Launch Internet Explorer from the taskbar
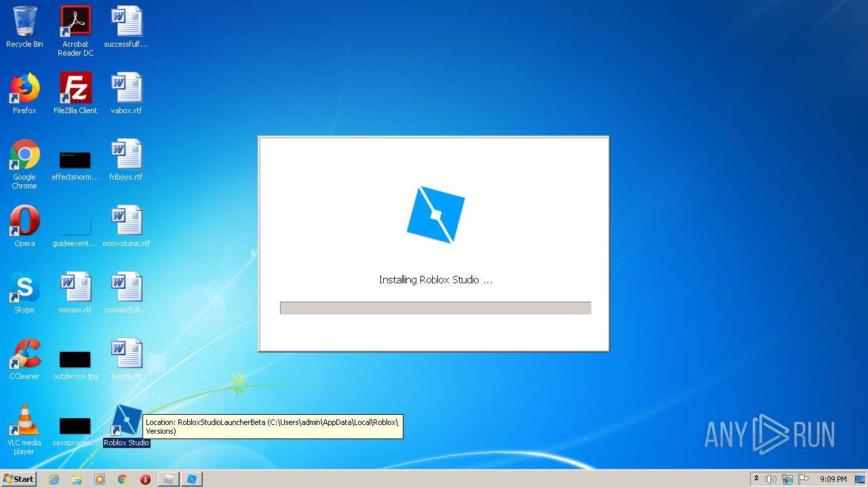The image size is (868, 488). click(54, 479)
